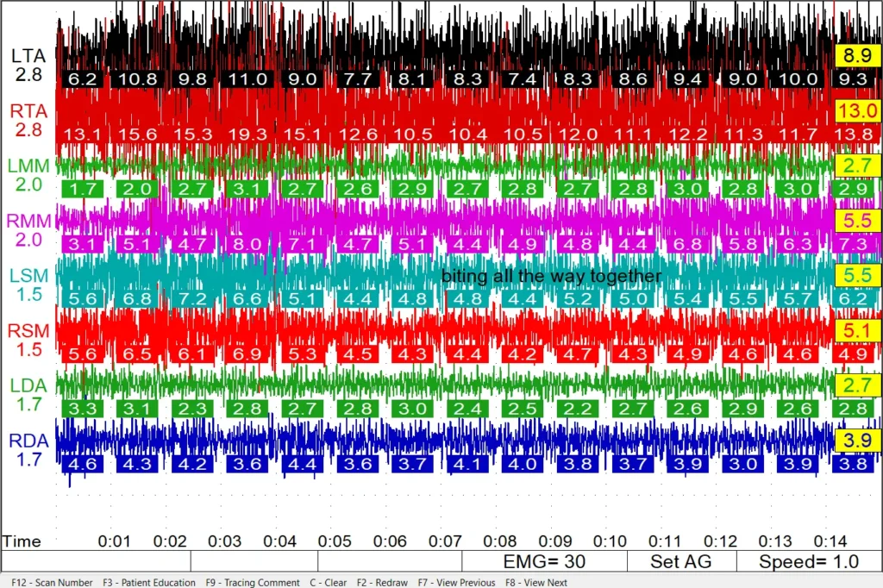Select the RTA channel label
Screen dimensions: 883x588
[x=28, y=111]
